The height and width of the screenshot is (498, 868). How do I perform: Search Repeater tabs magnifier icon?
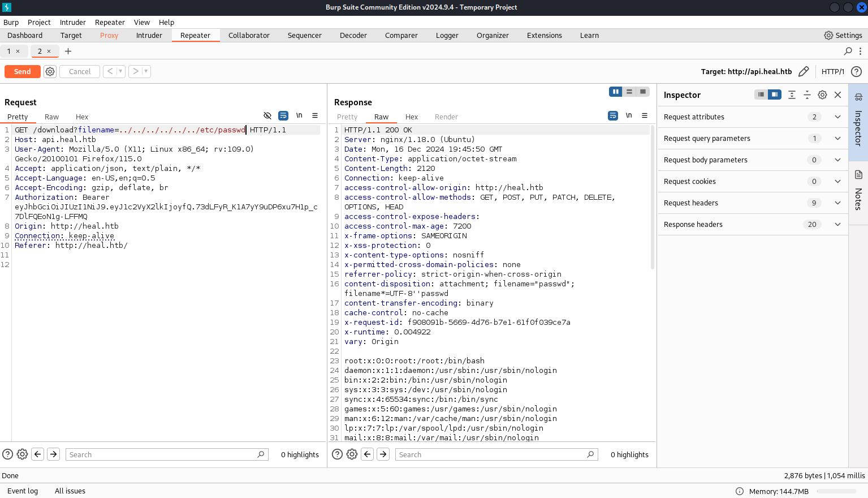point(848,51)
